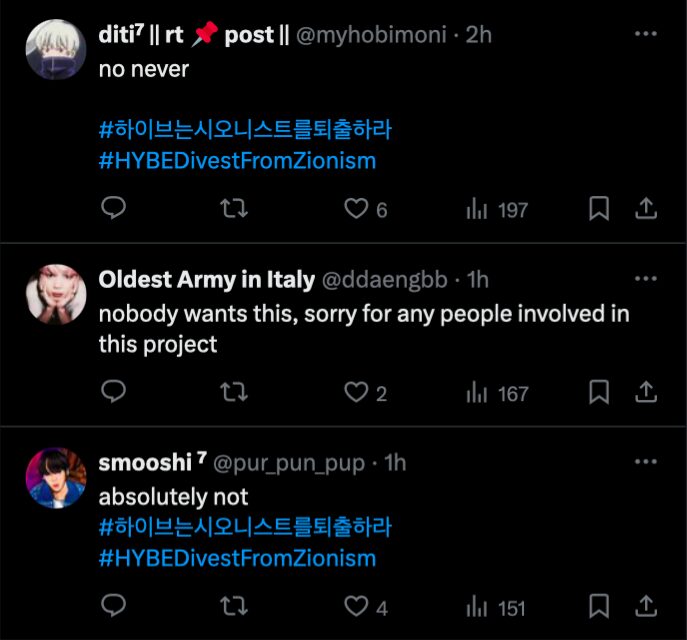This screenshot has height=640, width=687.
Task: Open #HYBEDivestFromZionism hashtag in diti's tweet
Action: coord(238,160)
